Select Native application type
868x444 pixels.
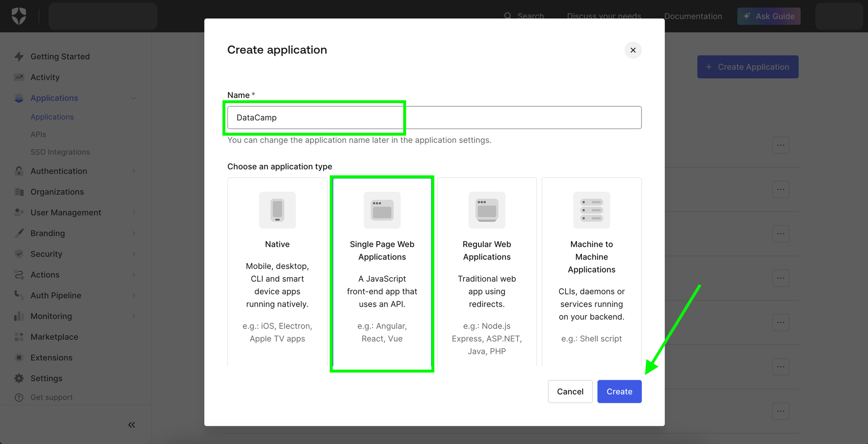coord(277,271)
